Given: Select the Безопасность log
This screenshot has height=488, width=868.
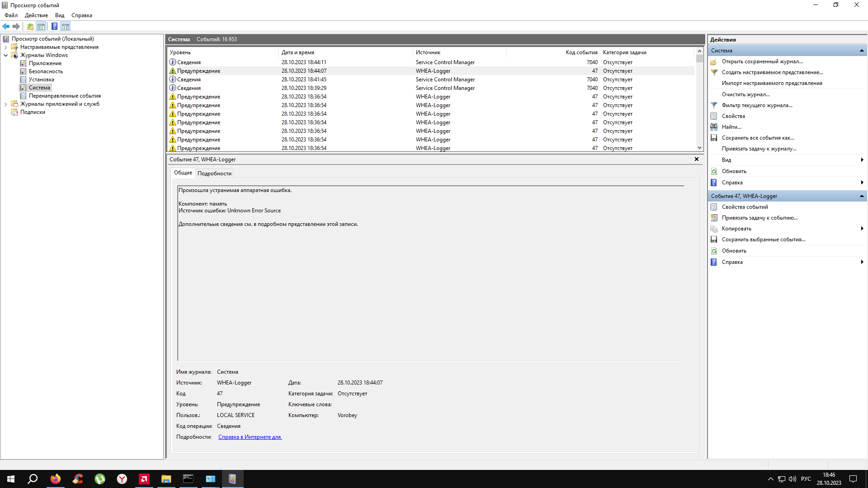Looking at the screenshot, I should point(46,71).
